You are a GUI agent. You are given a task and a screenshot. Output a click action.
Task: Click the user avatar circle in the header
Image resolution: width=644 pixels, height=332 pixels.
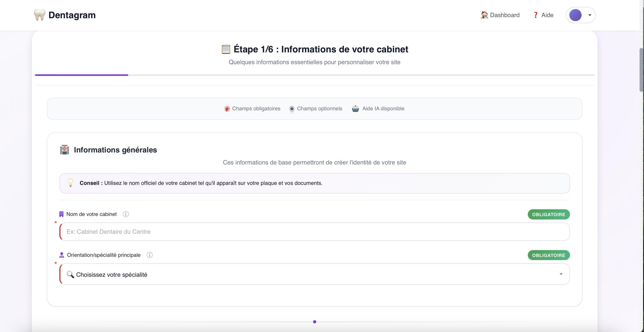[x=575, y=15]
